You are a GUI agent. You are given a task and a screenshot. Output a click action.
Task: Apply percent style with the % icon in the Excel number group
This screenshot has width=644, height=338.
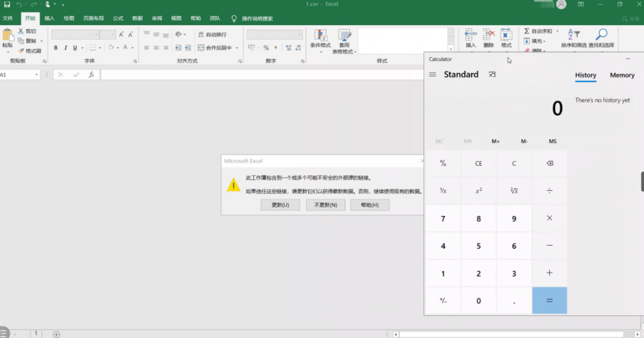(266, 48)
